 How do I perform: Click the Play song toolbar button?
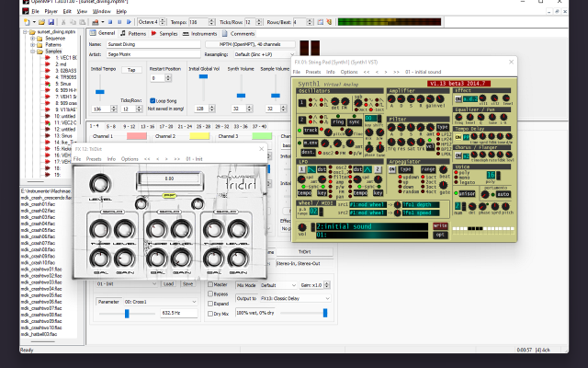point(129,22)
